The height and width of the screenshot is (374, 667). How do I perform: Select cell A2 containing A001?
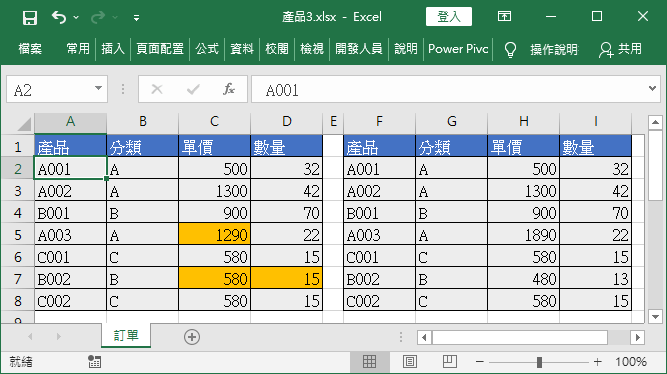(70, 169)
